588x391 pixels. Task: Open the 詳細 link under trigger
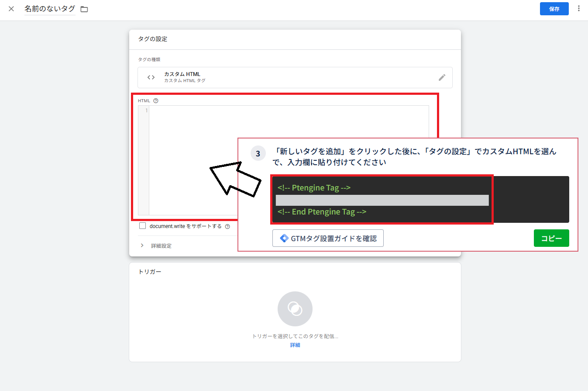(x=295, y=345)
